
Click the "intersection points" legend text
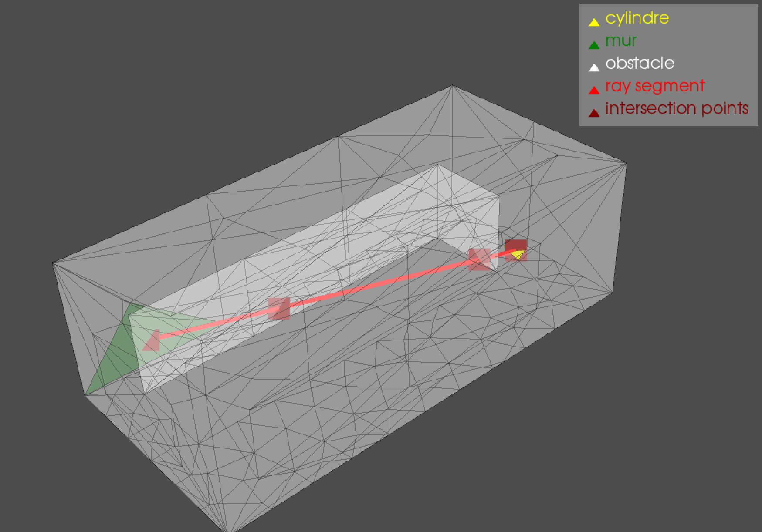(x=677, y=108)
